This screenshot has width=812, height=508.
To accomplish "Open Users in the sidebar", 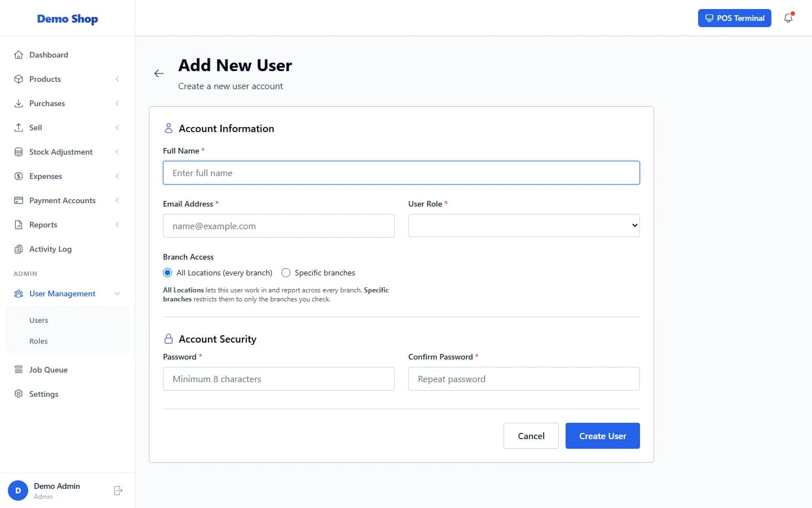I will pos(68,320).
